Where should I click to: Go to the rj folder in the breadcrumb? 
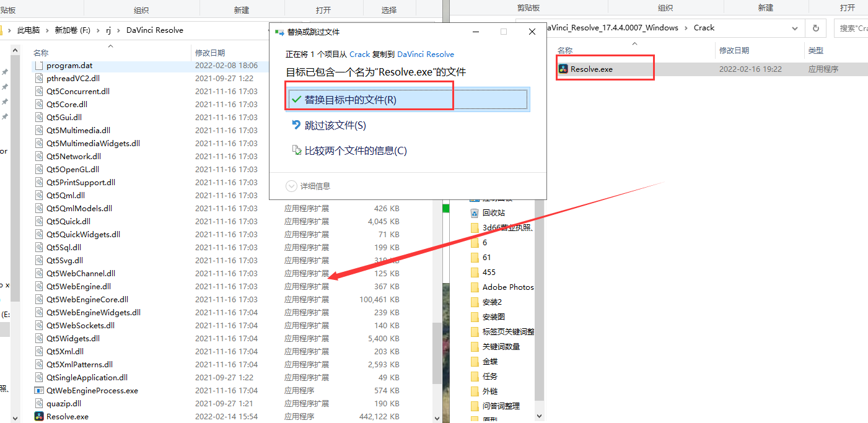pos(109,30)
